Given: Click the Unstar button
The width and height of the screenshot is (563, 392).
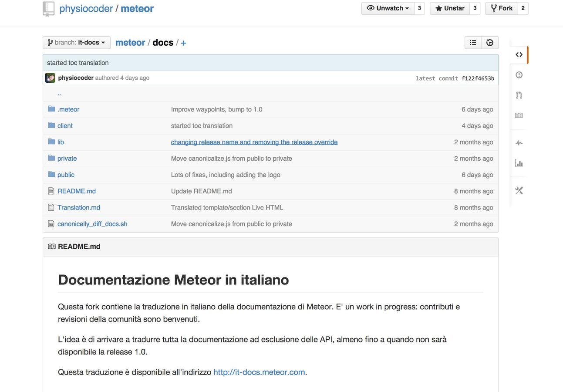Looking at the screenshot, I should pos(450,8).
